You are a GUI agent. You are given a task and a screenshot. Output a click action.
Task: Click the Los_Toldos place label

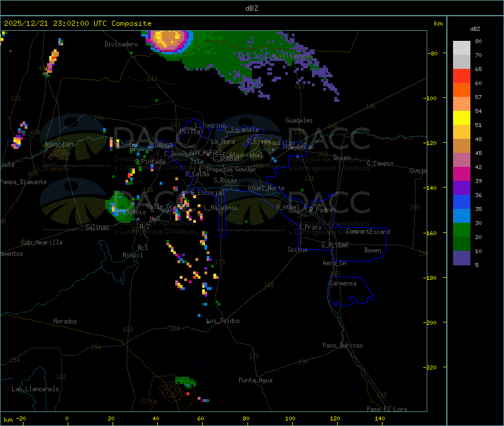coord(223,321)
